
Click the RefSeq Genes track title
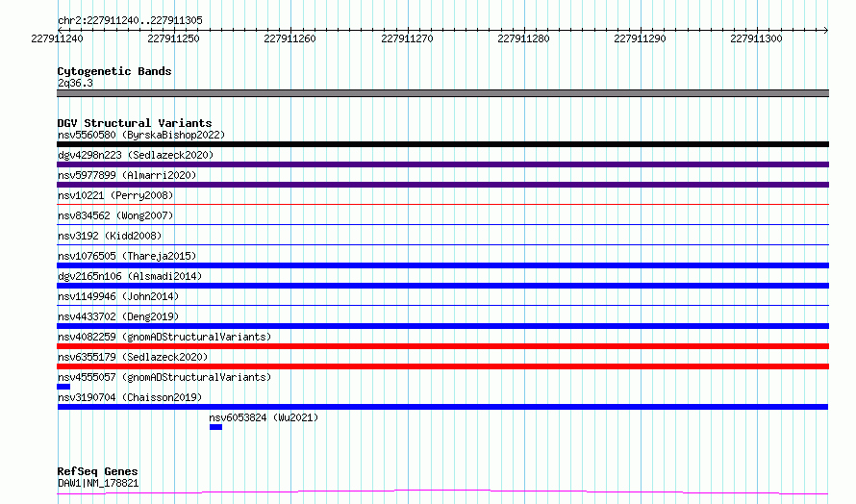pyautogui.click(x=97, y=472)
